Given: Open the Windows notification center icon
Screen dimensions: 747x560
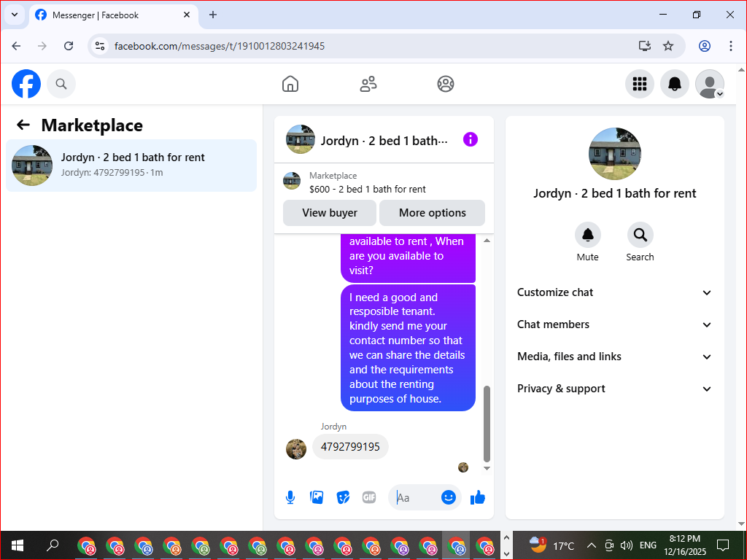Looking at the screenshot, I should [723, 545].
